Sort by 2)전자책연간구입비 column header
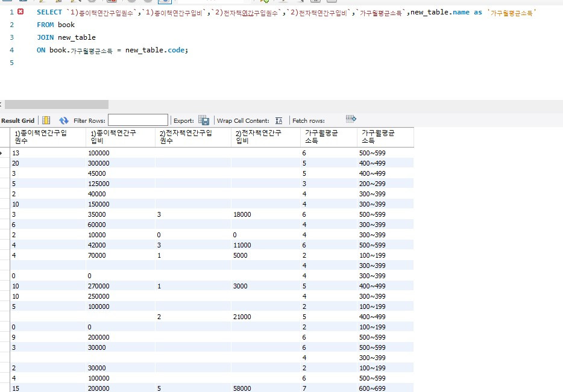Viewport: 563px width, 392px height. click(x=266, y=137)
